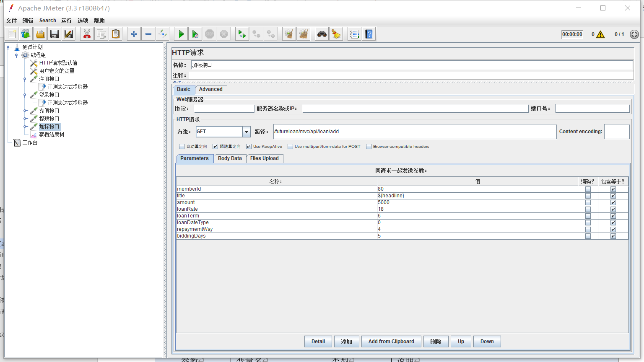Collapse the 线程组 tree node
Viewport: 644px width, 362px height.
click(x=16, y=55)
